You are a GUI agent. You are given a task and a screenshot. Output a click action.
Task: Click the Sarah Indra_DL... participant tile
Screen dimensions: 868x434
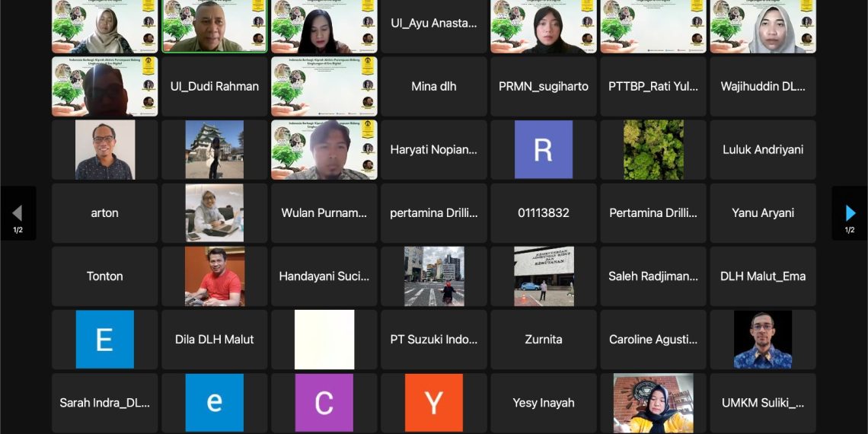coord(104,403)
